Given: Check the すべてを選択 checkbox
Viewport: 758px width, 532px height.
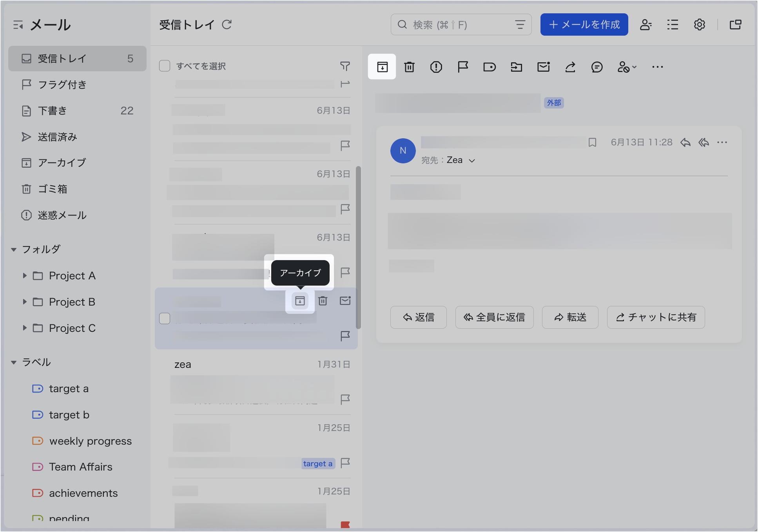Looking at the screenshot, I should [x=165, y=66].
